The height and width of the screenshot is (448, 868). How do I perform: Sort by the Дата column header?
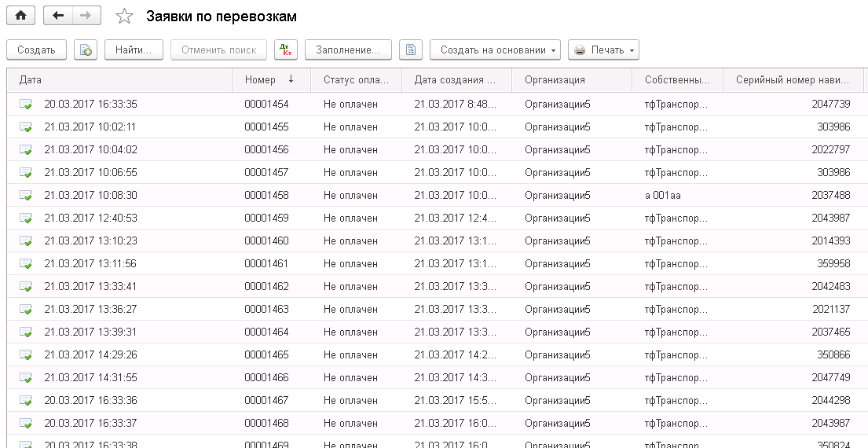point(119,79)
